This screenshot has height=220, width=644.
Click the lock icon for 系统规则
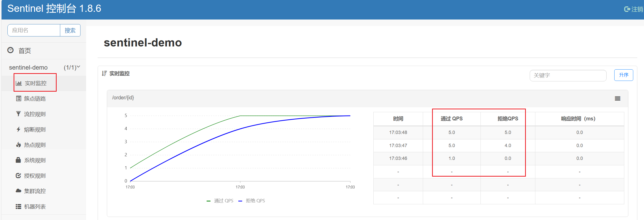[x=18, y=160]
